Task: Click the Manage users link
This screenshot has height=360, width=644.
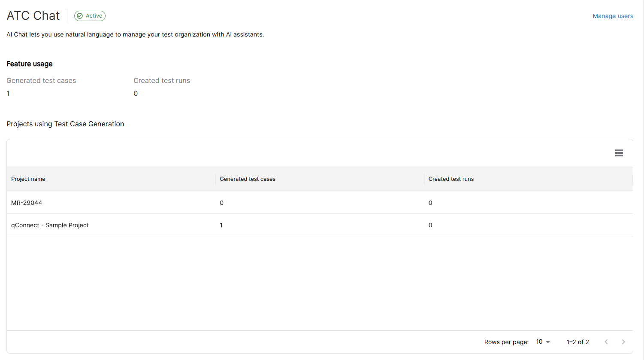Action: [x=613, y=16]
